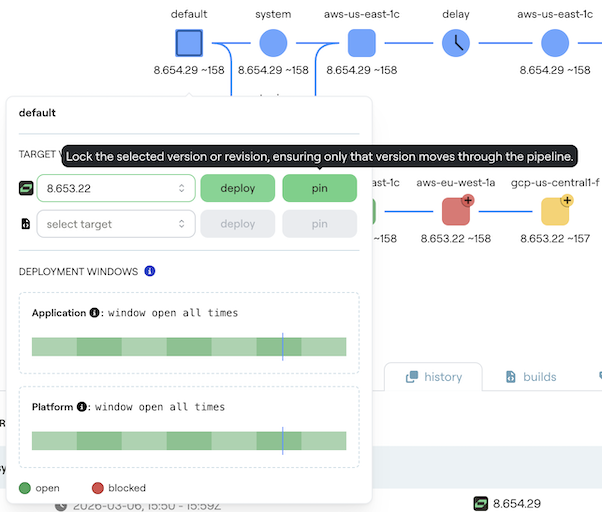This screenshot has height=512, width=602.
Task: Open the 8.653.22 version dropdown
Action: pyautogui.click(x=116, y=188)
